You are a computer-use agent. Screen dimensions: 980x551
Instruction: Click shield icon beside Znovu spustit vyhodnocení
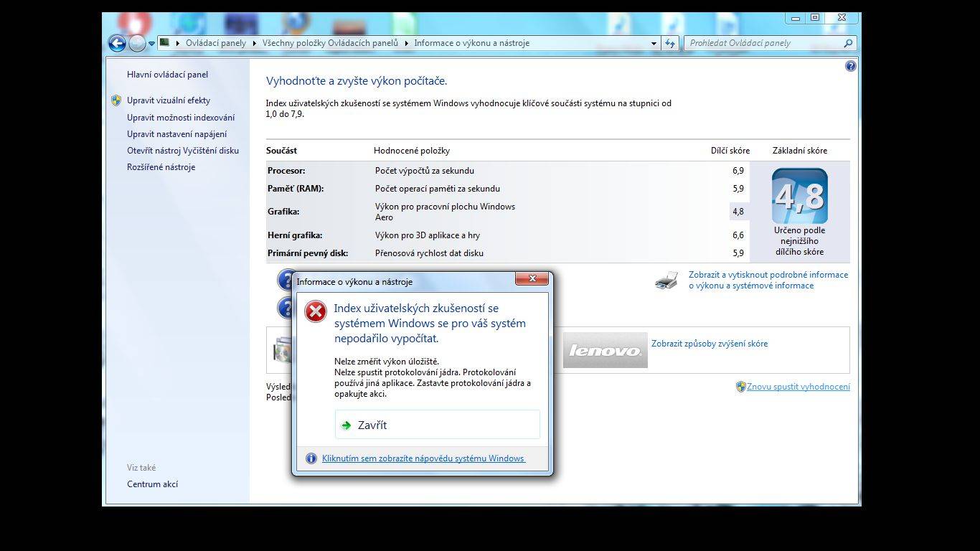point(741,387)
